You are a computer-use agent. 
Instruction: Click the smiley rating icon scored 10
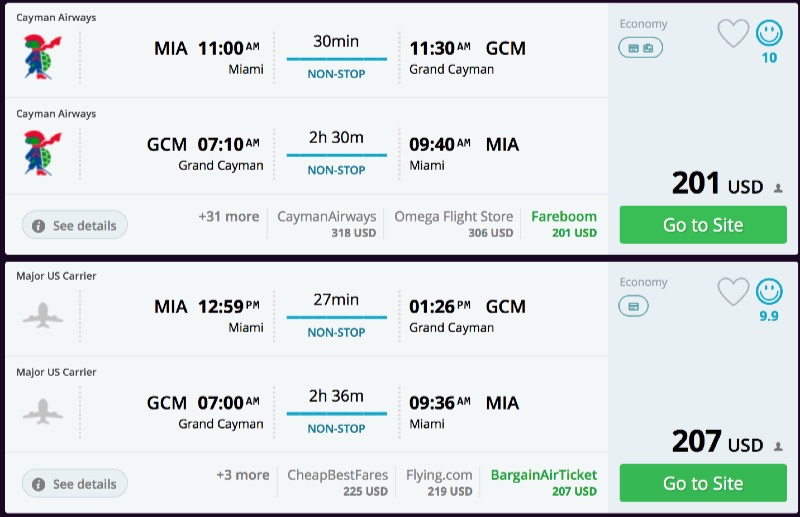769,35
